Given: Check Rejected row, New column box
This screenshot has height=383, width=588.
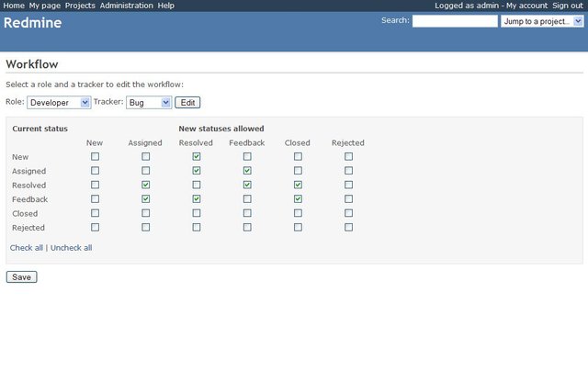Looking at the screenshot, I should 95,227.
